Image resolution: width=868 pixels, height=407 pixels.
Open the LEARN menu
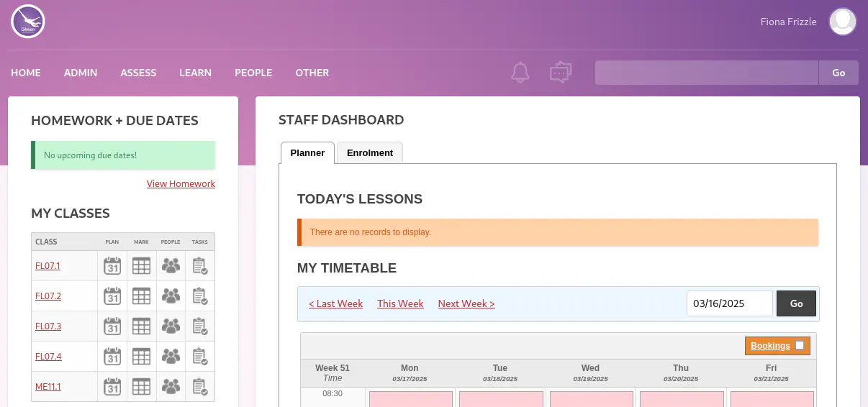click(195, 73)
